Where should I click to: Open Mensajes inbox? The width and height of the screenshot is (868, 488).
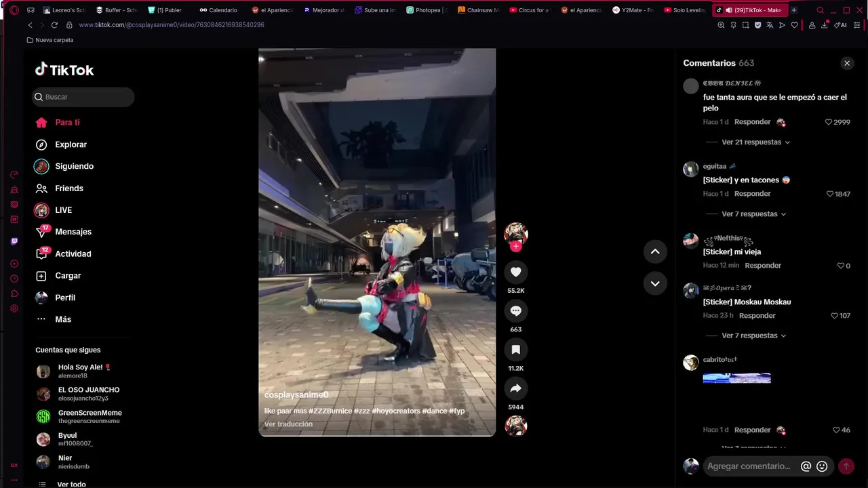point(73,232)
